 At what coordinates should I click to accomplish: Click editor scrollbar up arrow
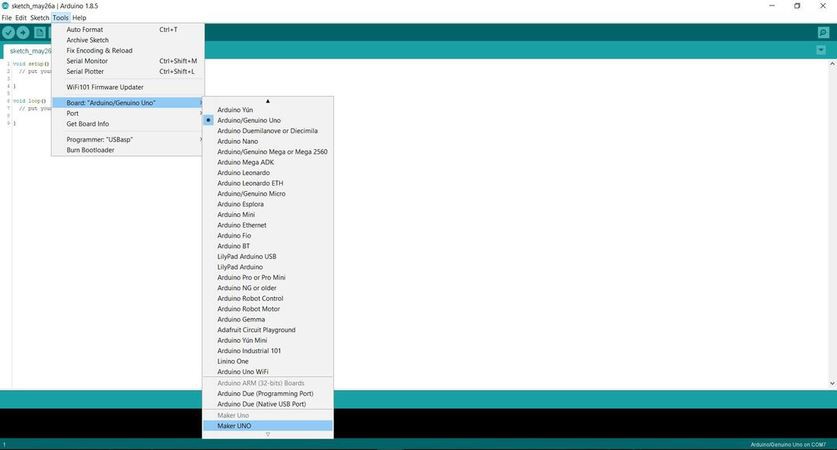[832, 64]
